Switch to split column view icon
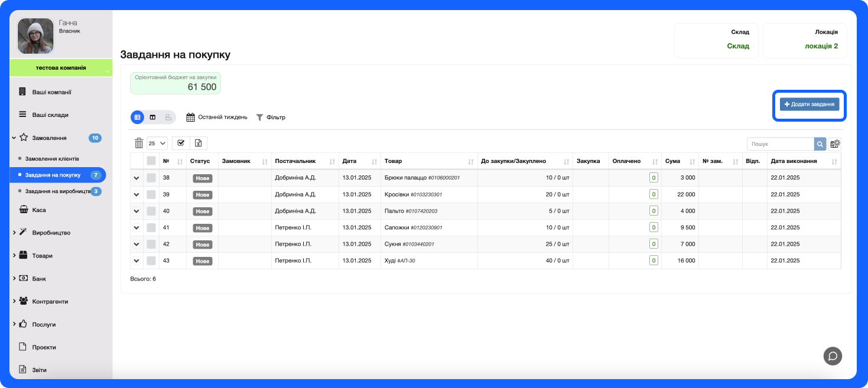 (152, 118)
